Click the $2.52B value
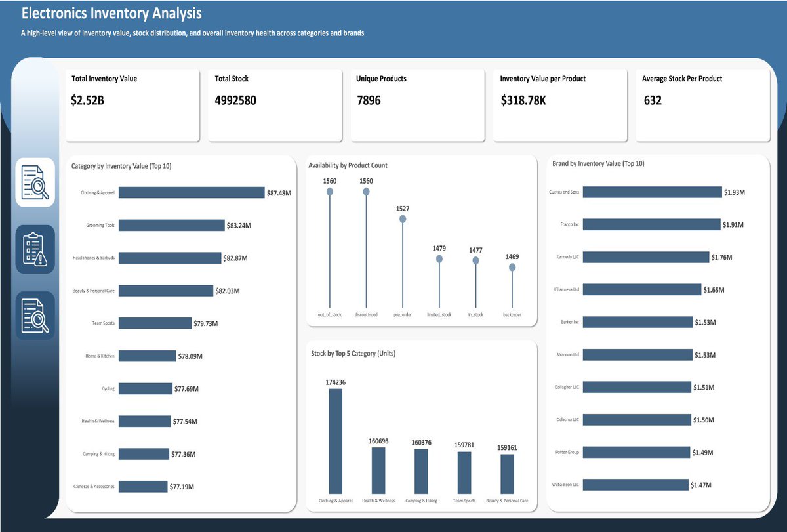 [87, 100]
